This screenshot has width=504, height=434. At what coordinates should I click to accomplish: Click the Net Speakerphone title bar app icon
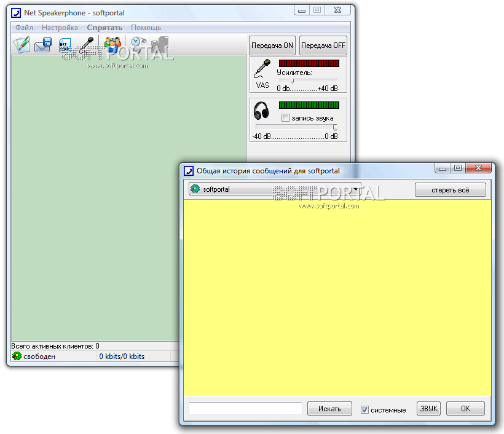click(16, 13)
